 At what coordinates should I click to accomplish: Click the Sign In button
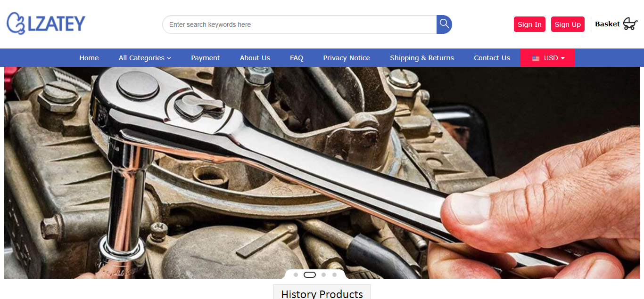pyautogui.click(x=529, y=24)
